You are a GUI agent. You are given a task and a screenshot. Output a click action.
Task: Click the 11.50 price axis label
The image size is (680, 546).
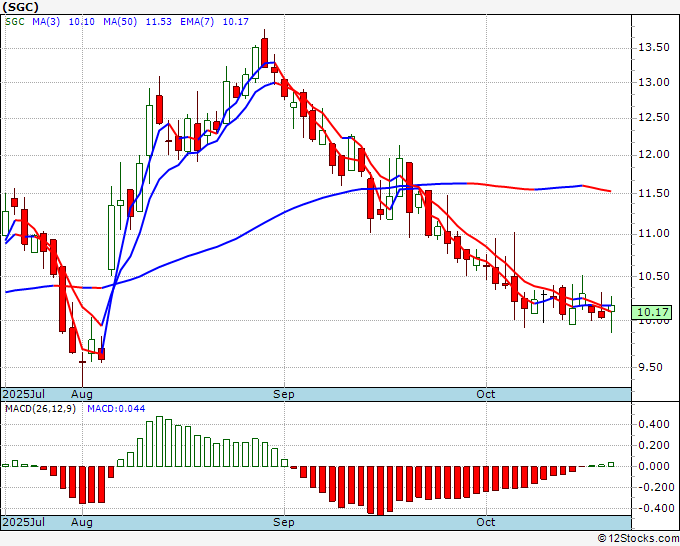click(654, 193)
